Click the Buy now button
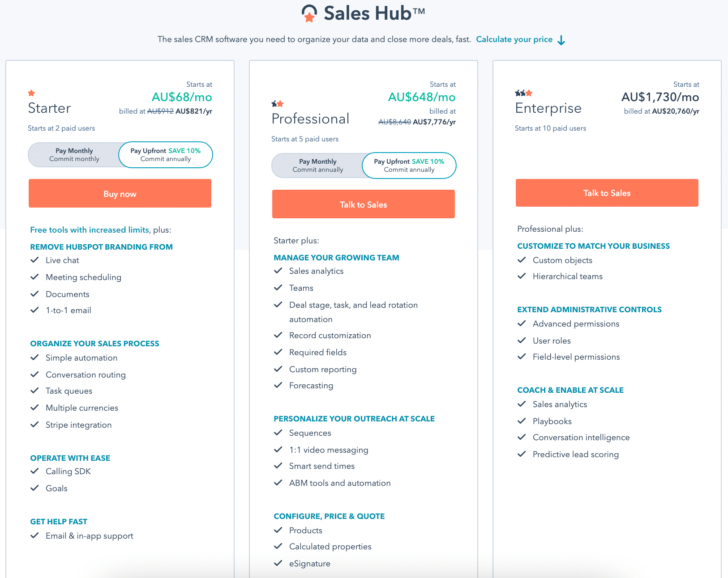This screenshot has height=578, width=728. (120, 193)
